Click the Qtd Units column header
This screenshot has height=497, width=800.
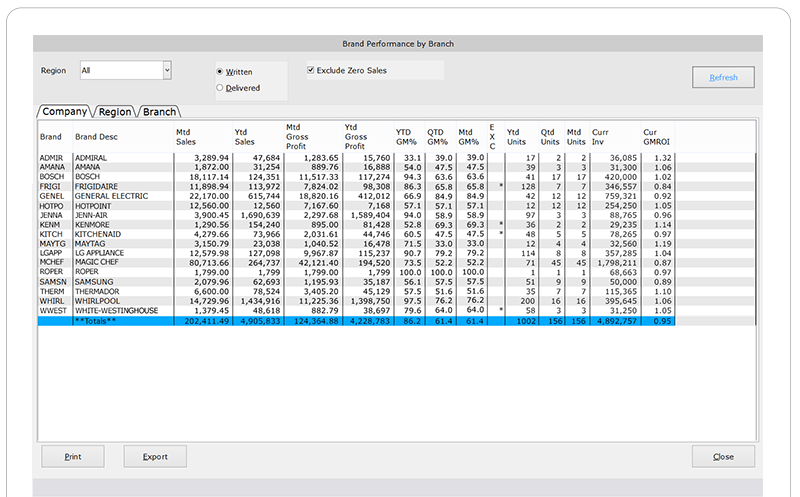[550, 137]
